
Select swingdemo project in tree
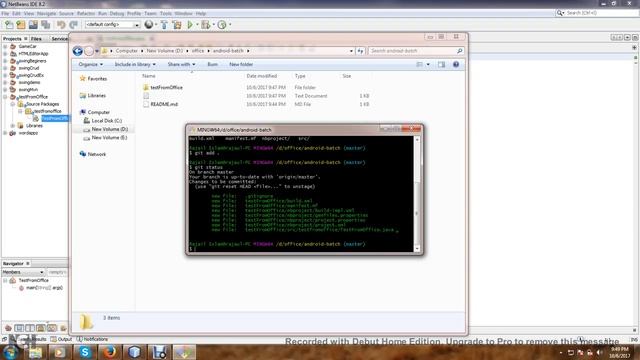[29, 82]
